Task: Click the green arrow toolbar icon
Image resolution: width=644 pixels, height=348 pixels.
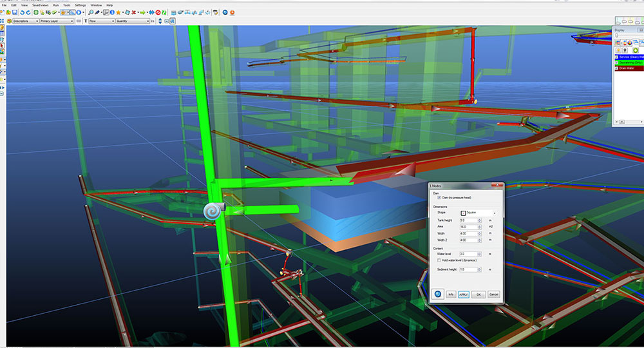Action: click(142, 12)
